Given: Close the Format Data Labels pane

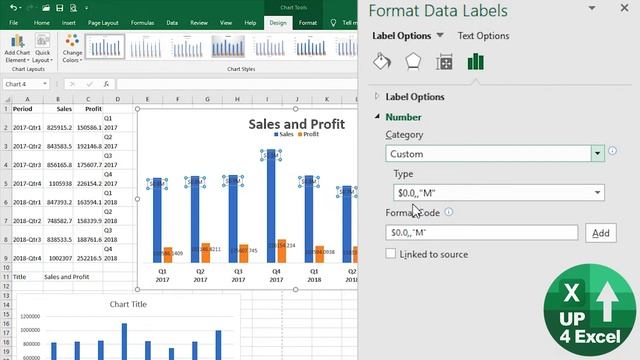Looking at the screenshot, I should pyautogui.click(x=624, y=8).
